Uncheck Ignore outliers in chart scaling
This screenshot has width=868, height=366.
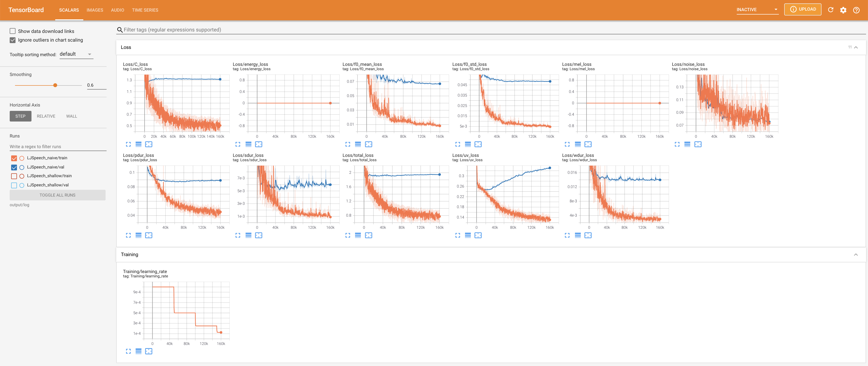[13, 40]
